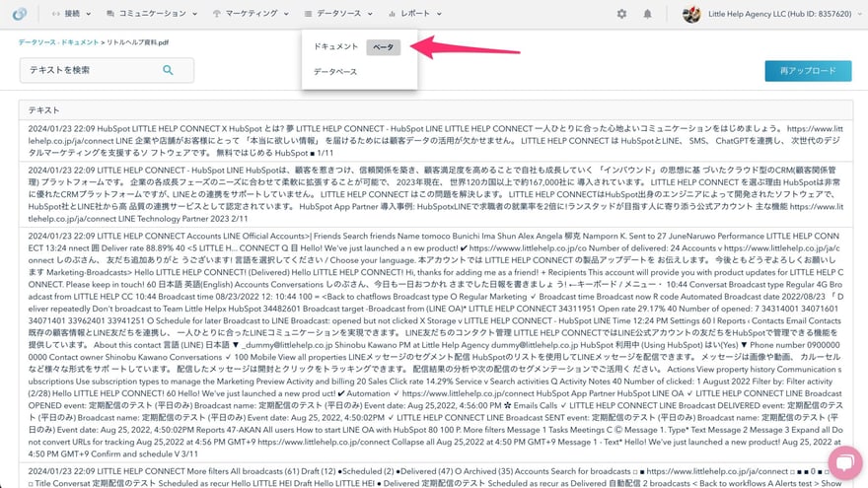
Task: Expand the chevron next to マーケティング
Action: (x=286, y=14)
